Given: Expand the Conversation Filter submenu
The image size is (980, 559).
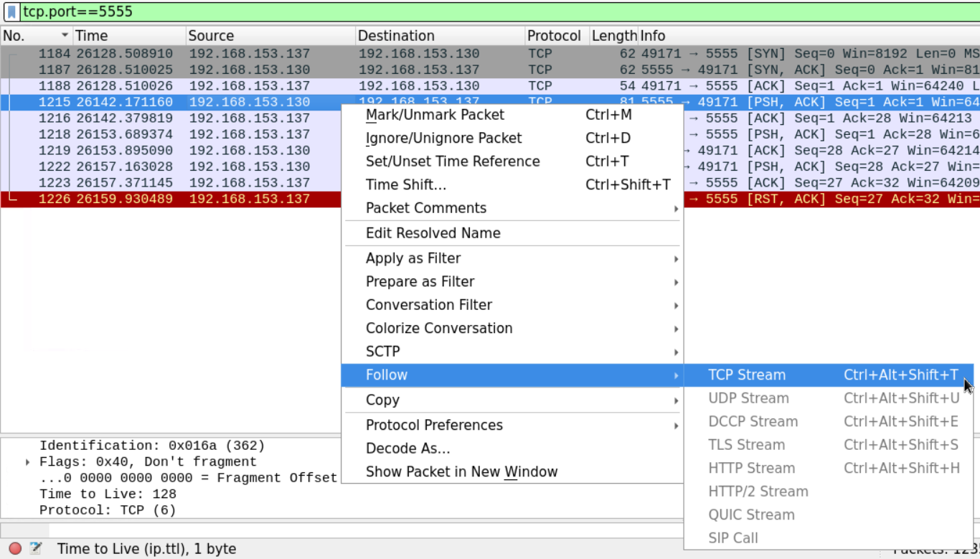Looking at the screenshot, I should [x=428, y=305].
